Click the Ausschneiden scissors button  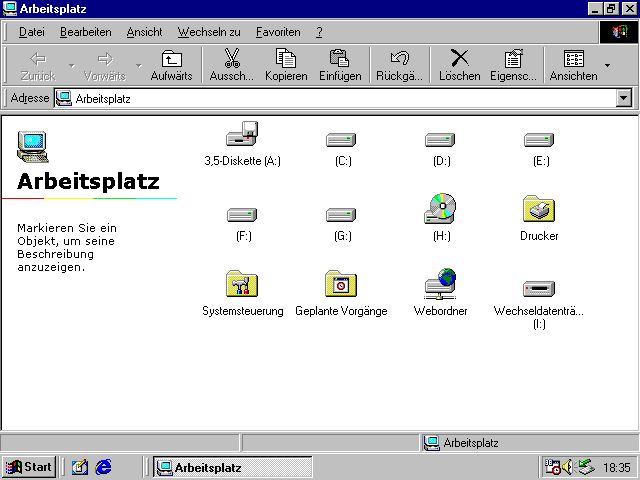(232, 65)
